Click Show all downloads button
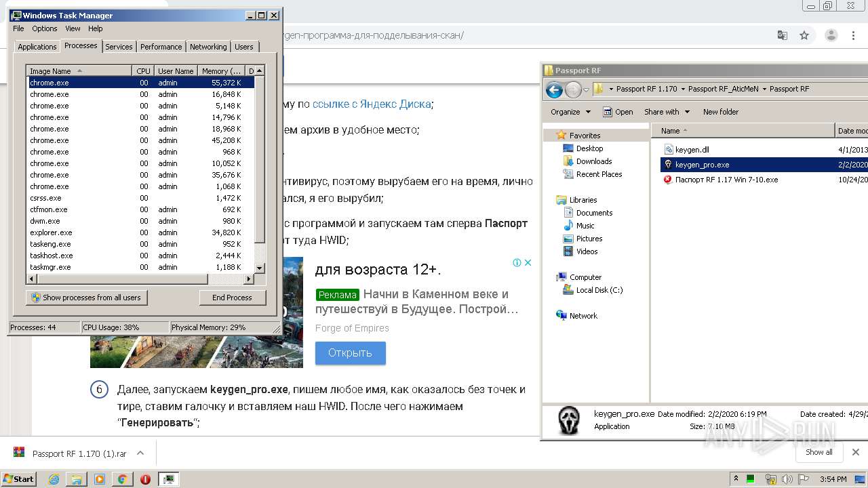Image resolution: width=868 pixels, height=488 pixels. coord(818,452)
